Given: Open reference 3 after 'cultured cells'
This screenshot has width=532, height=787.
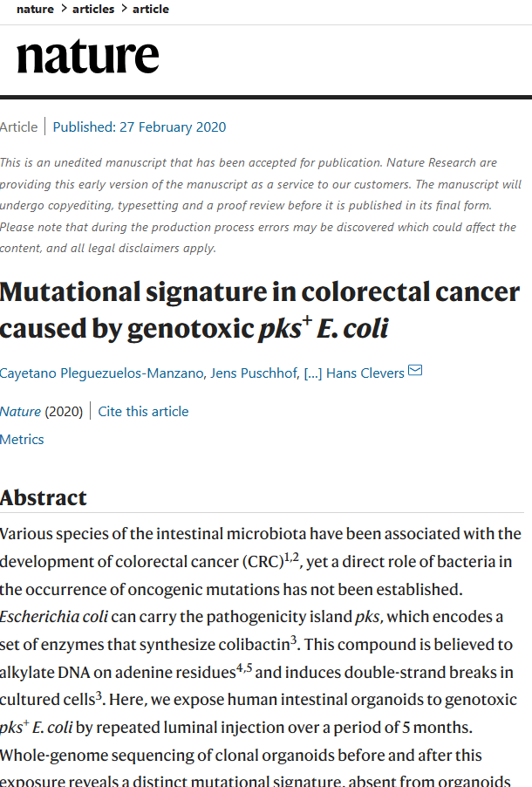Looking at the screenshot, I should [99, 695].
